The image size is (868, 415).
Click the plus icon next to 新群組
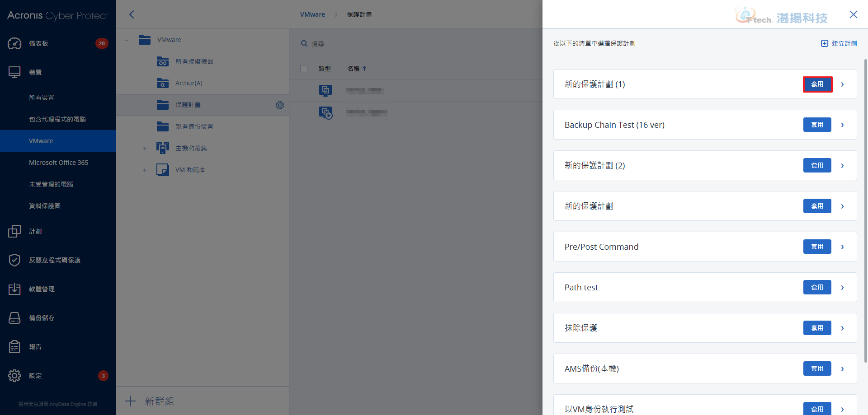click(x=130, y=401)
